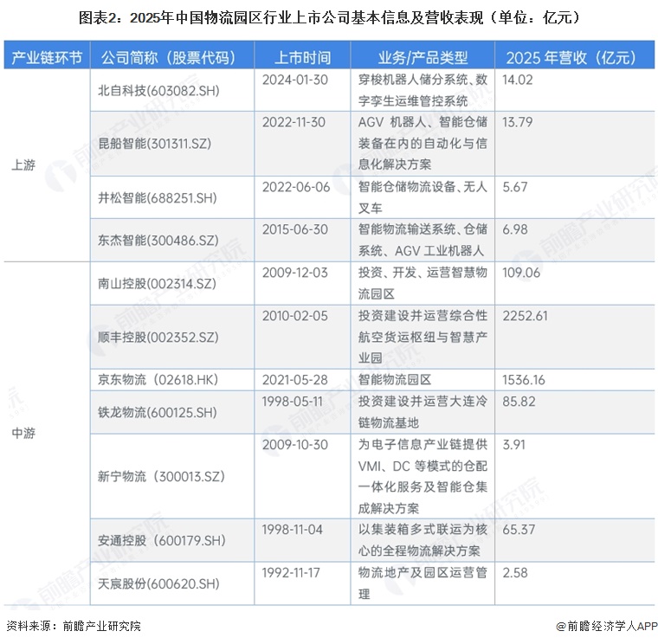Click company 南山控股(002314.SZ)

[x=157, y=284]
